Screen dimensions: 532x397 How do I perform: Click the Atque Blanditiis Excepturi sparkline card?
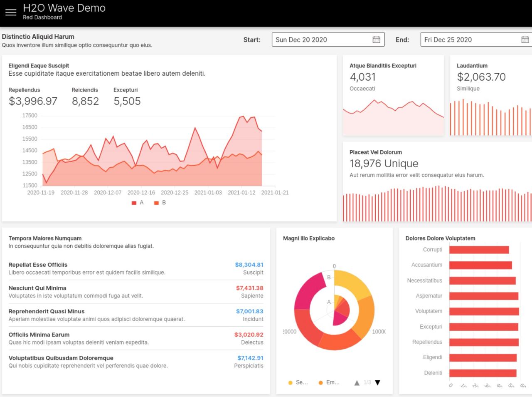(x=393, y=96)
